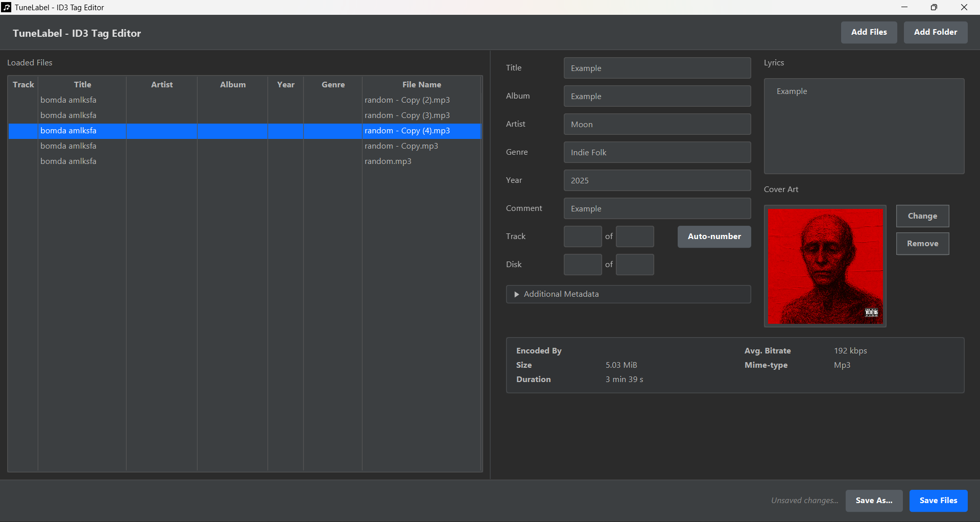Click the Add Files button
This screenshot has height=522, width=980.
click(x=868, y=32)
